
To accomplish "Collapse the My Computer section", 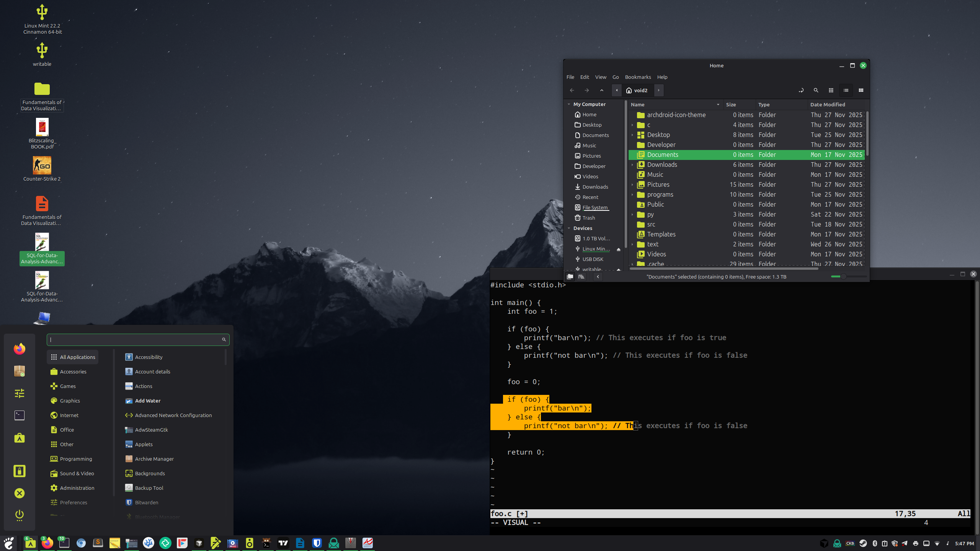I will coord(569,104).
